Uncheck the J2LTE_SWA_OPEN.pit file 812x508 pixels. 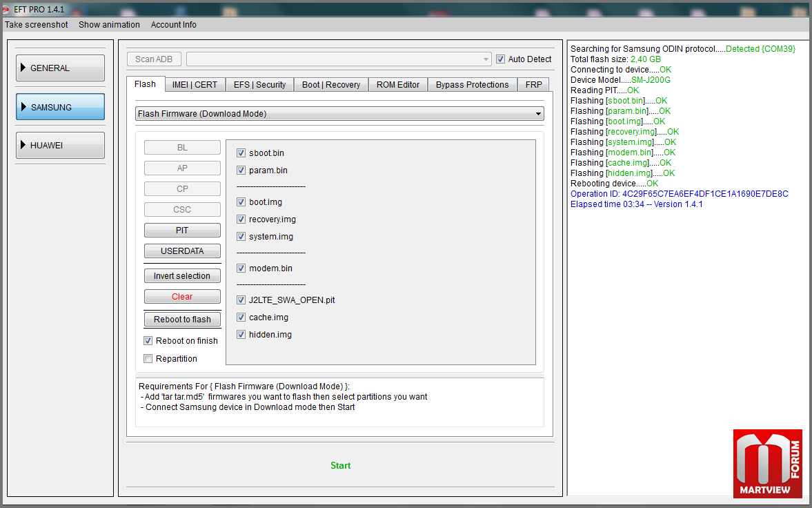coord(241,300)
